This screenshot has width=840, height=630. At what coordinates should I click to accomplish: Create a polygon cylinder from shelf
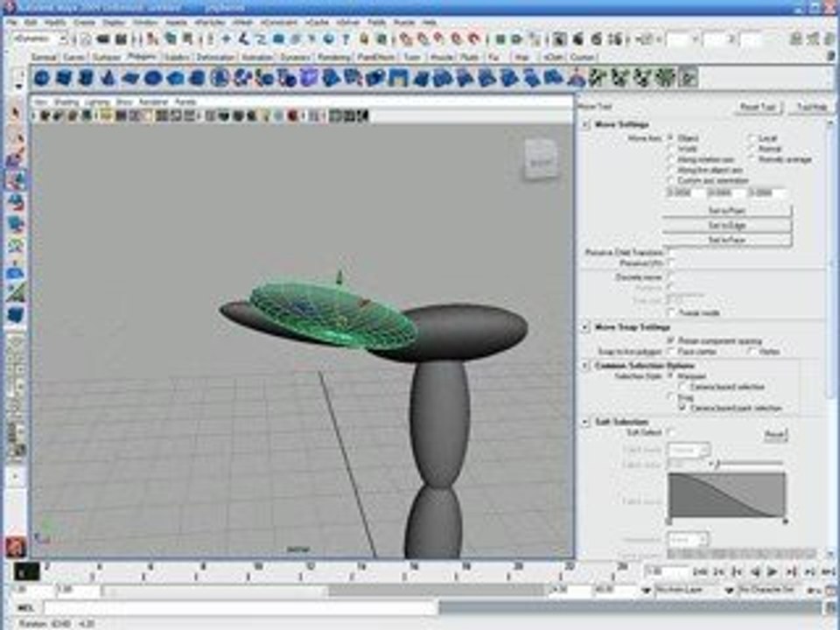(x=86, y=78)
